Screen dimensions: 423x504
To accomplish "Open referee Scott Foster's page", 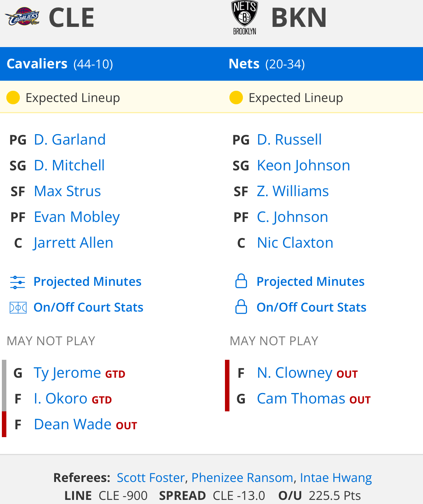I will pos(151,477).
